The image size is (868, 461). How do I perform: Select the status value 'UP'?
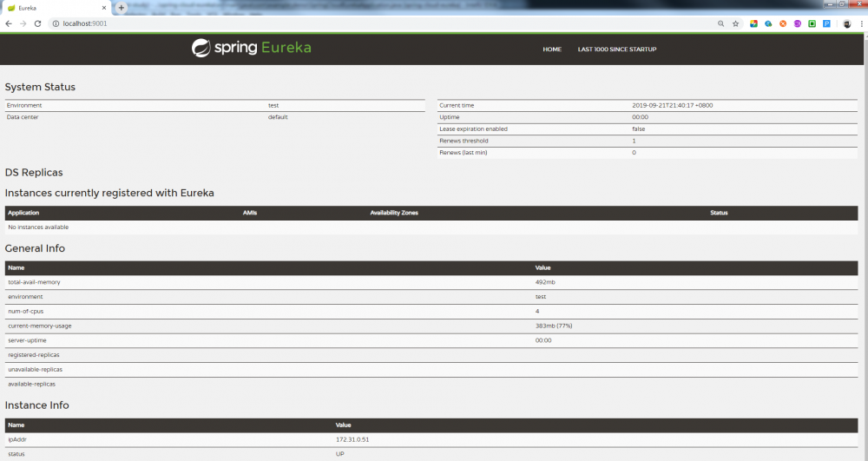pyautogui.click(x=340, y=454)
